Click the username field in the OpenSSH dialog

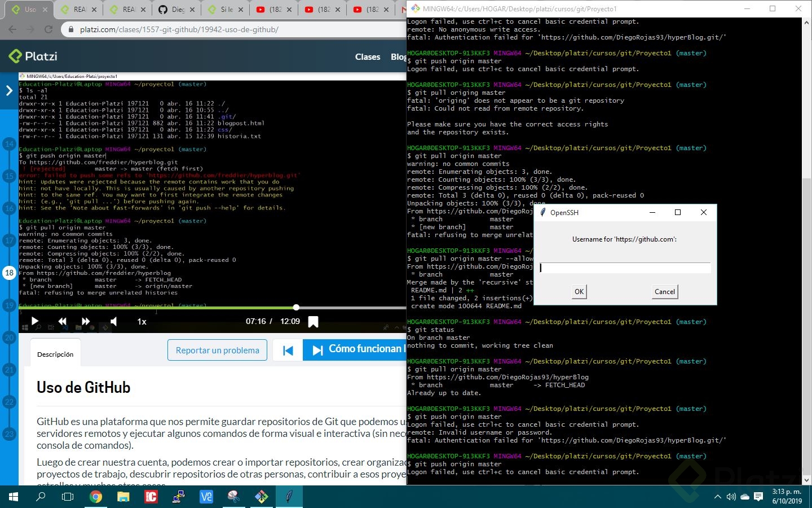tap(625, 268)
